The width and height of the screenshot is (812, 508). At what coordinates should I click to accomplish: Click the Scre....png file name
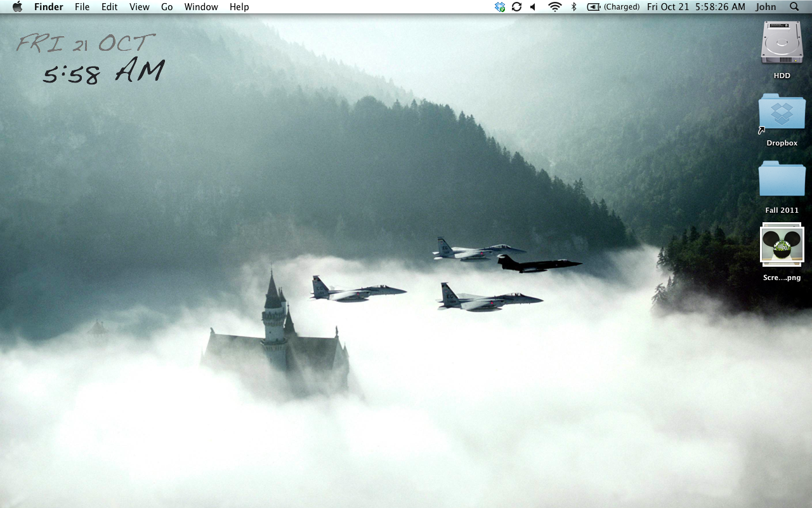pyautogui.click(x=782, y=277)
